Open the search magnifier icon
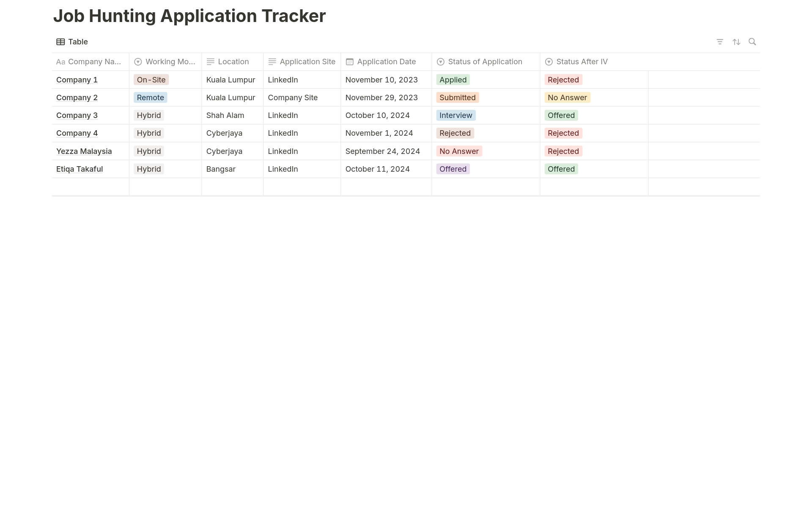The image size is (812, 507). point(752,41)
